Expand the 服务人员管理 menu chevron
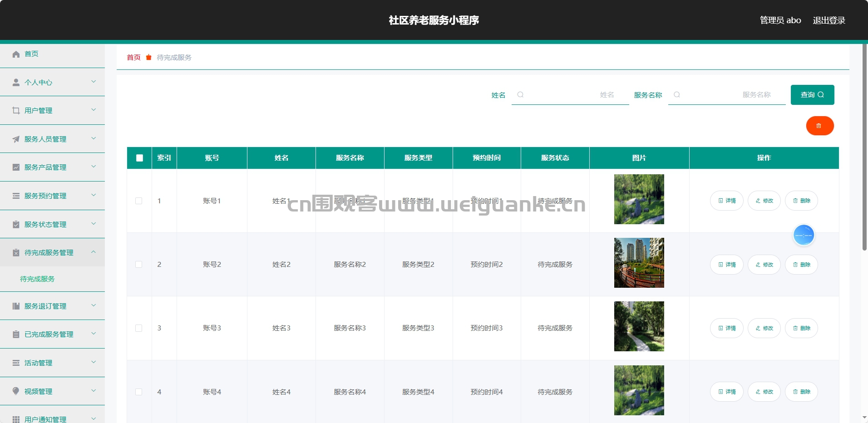The height and width of the screenshot is (423, 868). coord(94,138)
